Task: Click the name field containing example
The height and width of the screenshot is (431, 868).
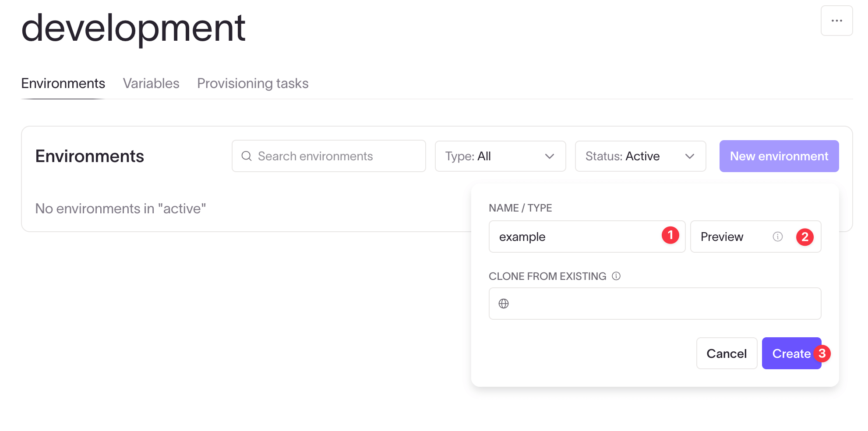Action: 587,237
